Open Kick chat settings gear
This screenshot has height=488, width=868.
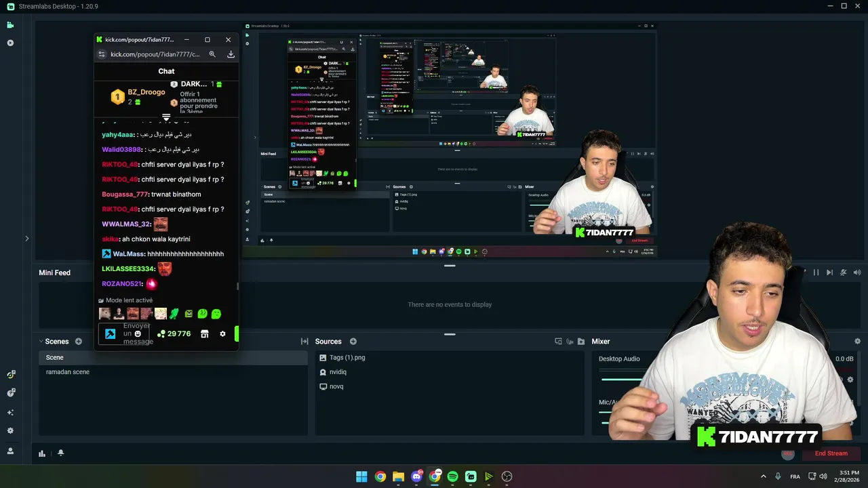point(222,334)
